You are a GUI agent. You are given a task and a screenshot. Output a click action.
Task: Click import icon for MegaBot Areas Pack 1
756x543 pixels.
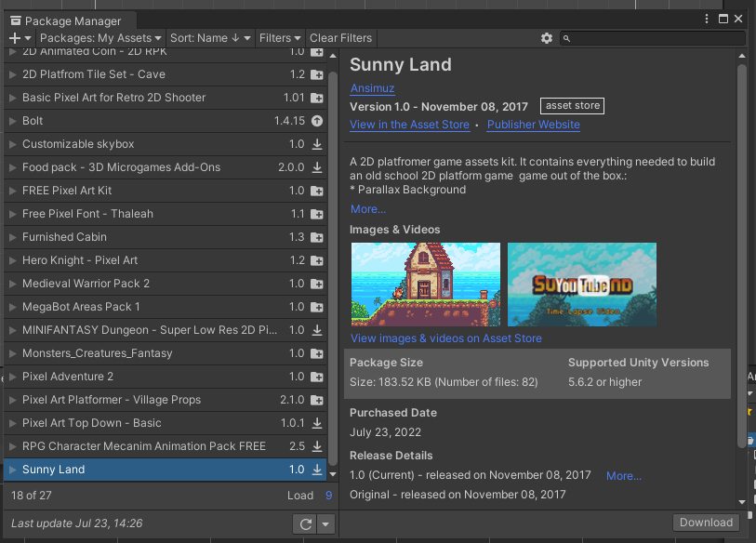point(317,307)
